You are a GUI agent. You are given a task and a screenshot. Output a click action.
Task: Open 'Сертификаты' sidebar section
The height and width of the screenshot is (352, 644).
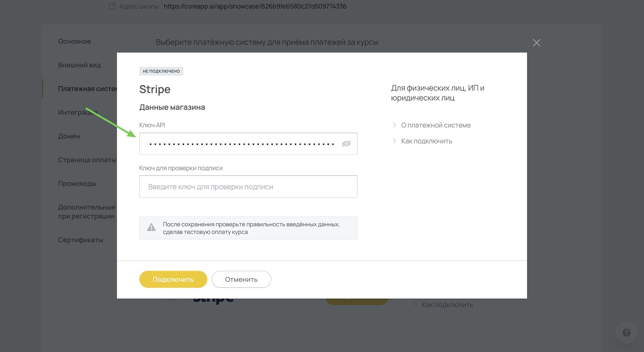click(80, 240)
